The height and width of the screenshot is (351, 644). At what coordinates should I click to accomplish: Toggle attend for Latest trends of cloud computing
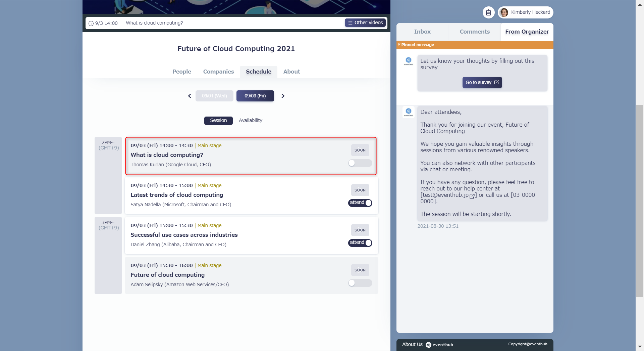pos(360,203)
